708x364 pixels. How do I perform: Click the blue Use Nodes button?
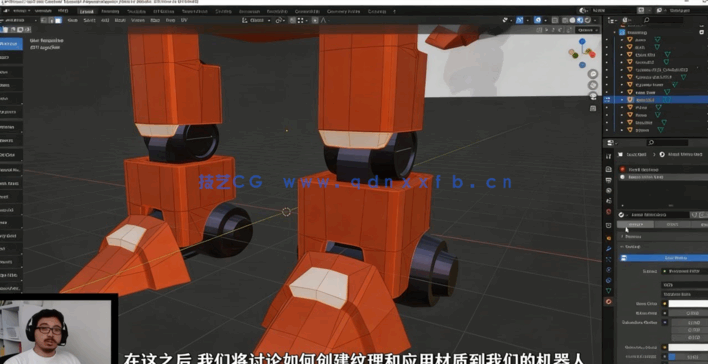[665, 258]
